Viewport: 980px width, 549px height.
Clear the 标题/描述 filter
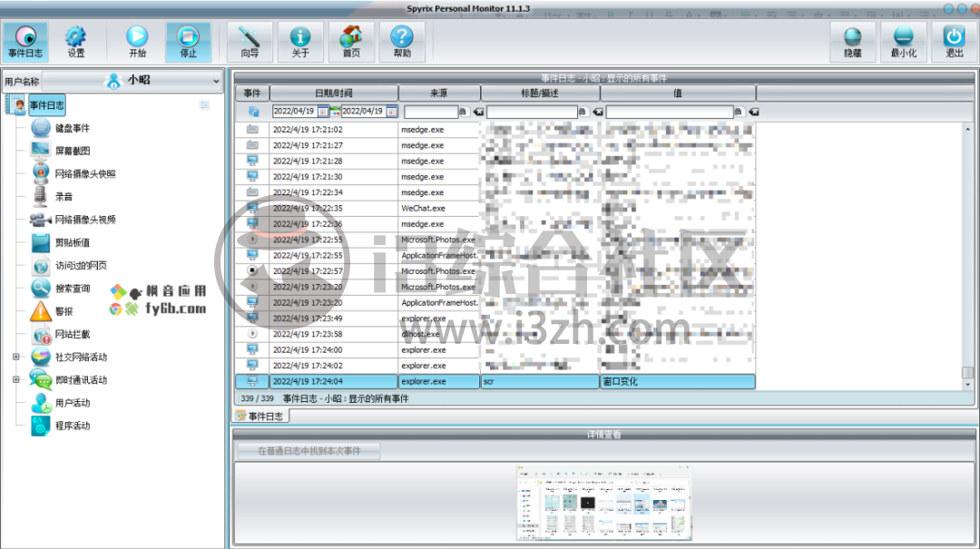tap(598, 112)
